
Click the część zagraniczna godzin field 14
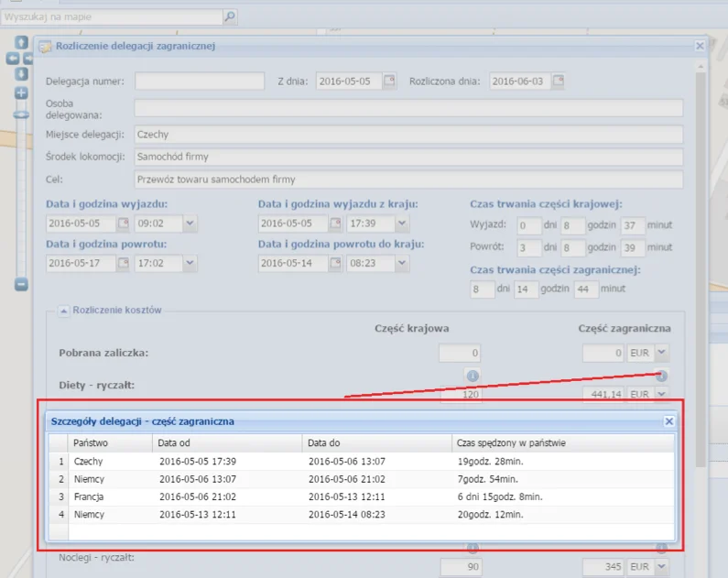[x=526, y=289]
